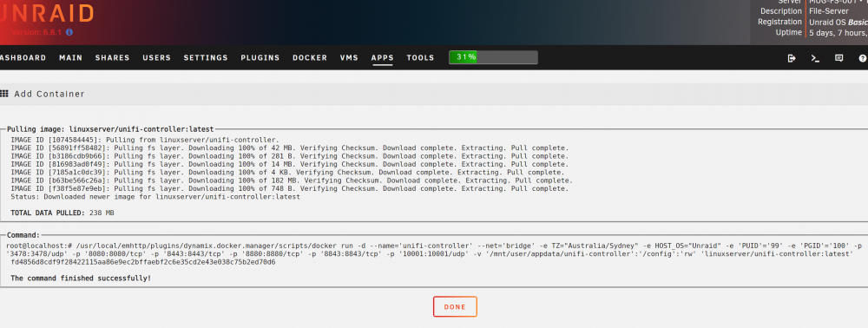The height and width of the screenshot is (328, 868).
Task: Click the logout icon in toolbar
Action: click(792, 58)
